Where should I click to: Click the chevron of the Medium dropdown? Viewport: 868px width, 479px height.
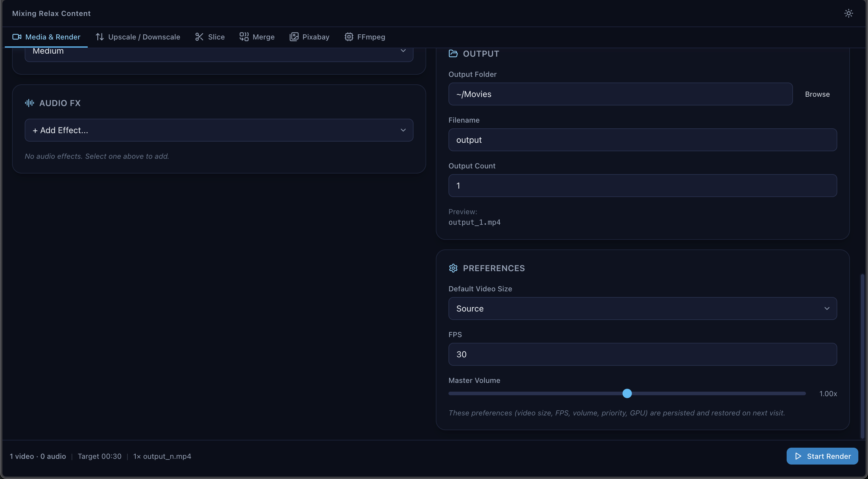[403, 51]
